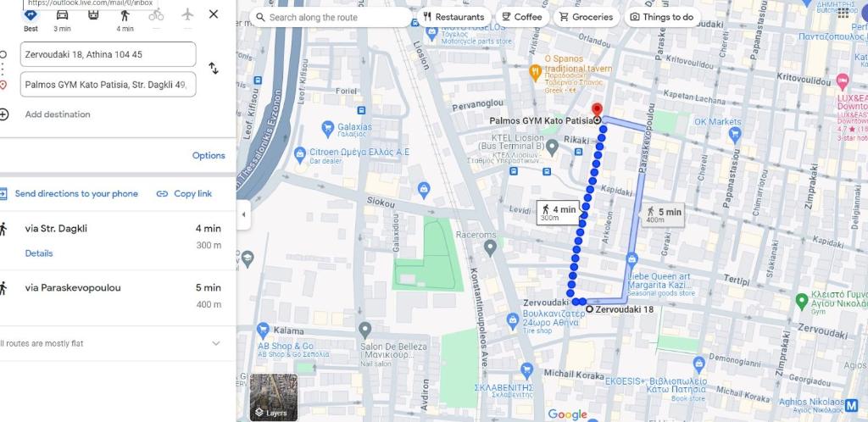Screen dimensions: 868x422
Task: Select the via Str. Dagkli route
Action: (111, 241)
